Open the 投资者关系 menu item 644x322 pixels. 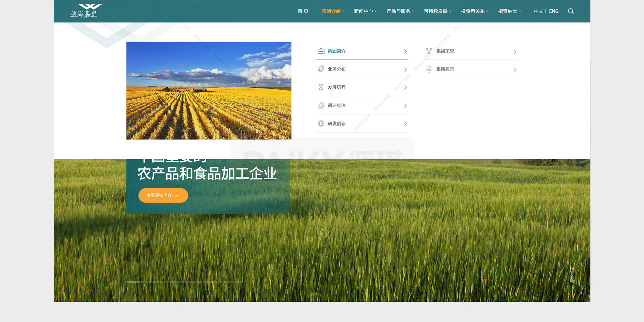point(474,11)
